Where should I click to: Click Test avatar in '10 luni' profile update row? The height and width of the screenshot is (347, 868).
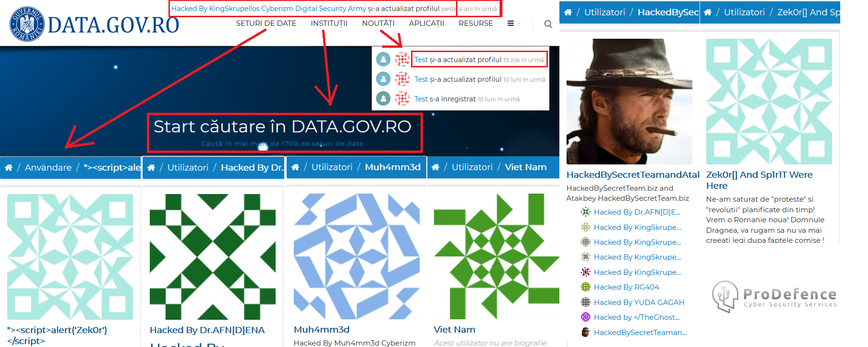(x=402, y=79)
